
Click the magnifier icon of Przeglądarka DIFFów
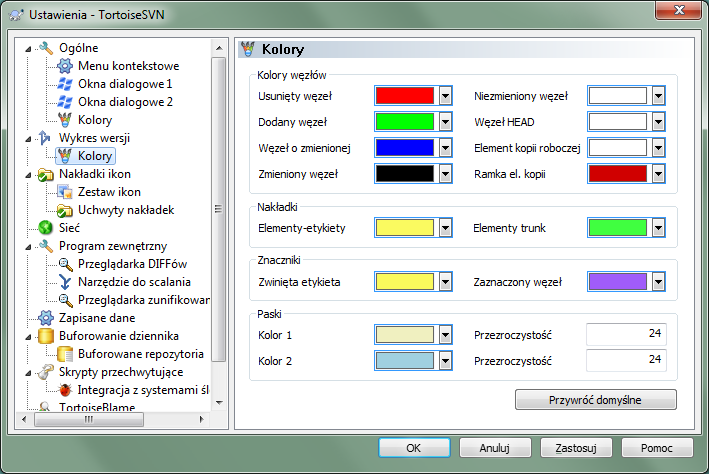pyautogui.click(x=65, y=264)
